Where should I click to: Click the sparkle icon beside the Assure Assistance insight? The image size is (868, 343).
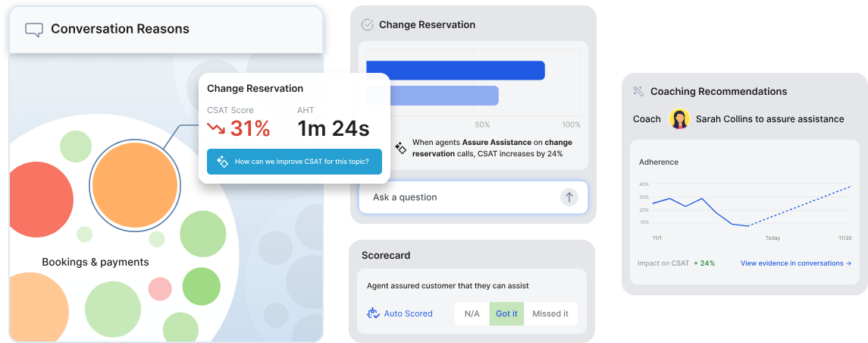coord(401,148)
